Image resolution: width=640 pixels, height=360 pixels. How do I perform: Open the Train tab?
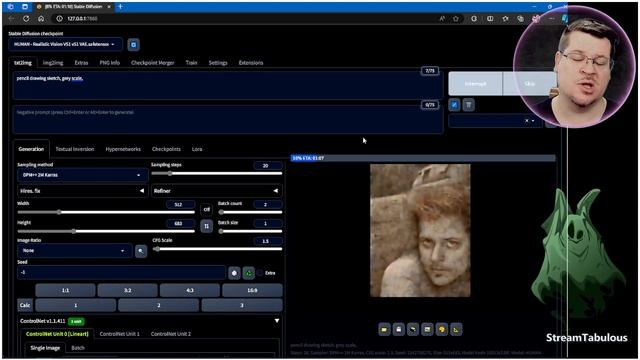[191, 63]
